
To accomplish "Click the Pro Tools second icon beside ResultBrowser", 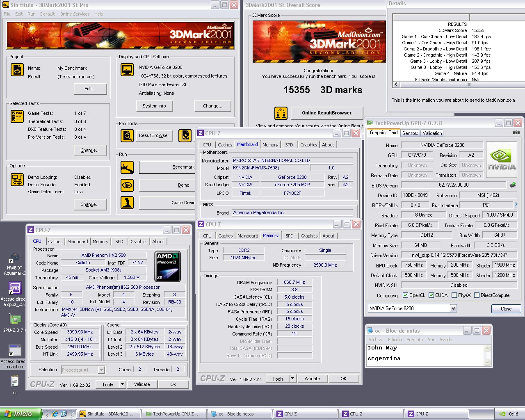I will tap(185, 135).
